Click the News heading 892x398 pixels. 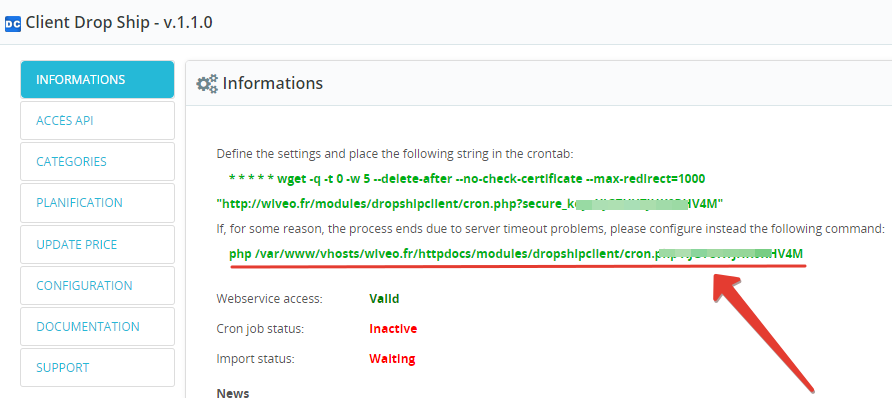(233, 392)
